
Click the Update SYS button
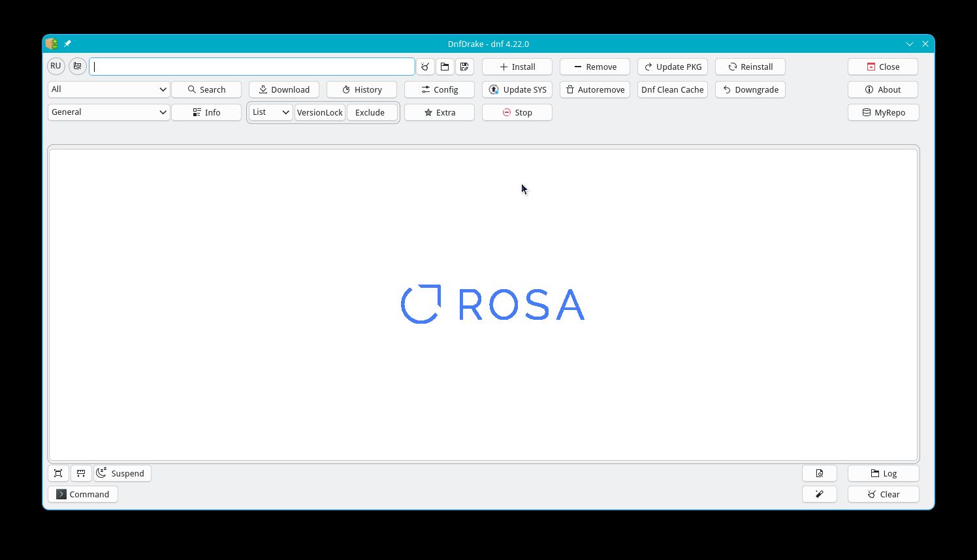[517, 89]
